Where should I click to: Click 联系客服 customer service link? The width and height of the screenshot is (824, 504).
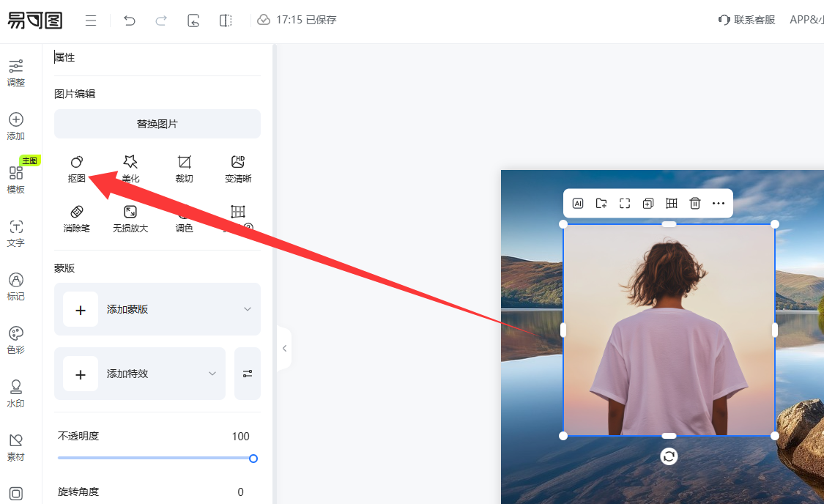[747, 21]
